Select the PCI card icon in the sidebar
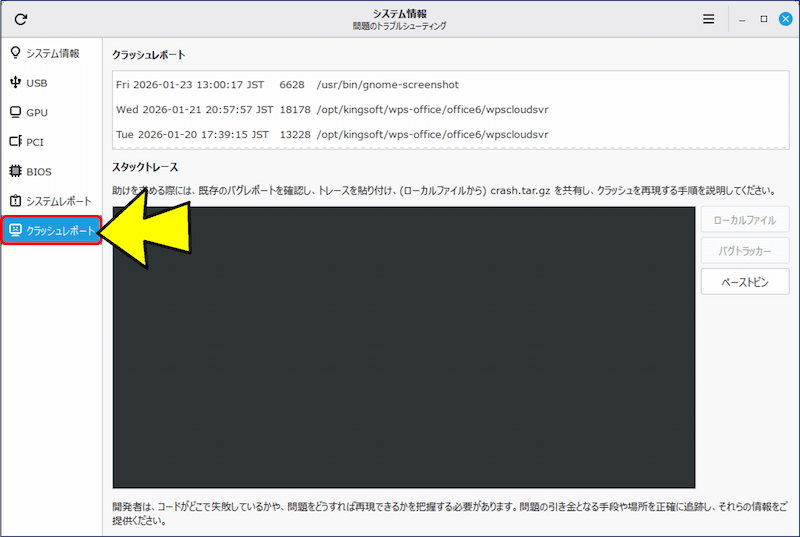The height and width of the screenshot is (537, 800). (15, 142)
